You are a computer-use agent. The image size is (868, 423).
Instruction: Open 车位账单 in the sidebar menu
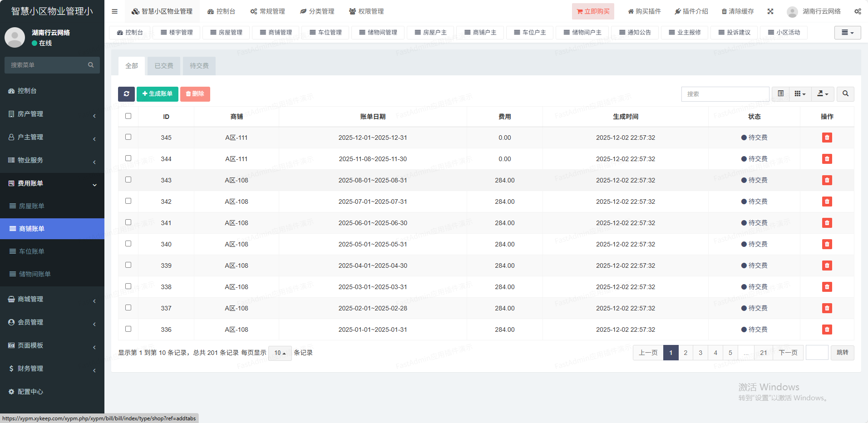32,251
